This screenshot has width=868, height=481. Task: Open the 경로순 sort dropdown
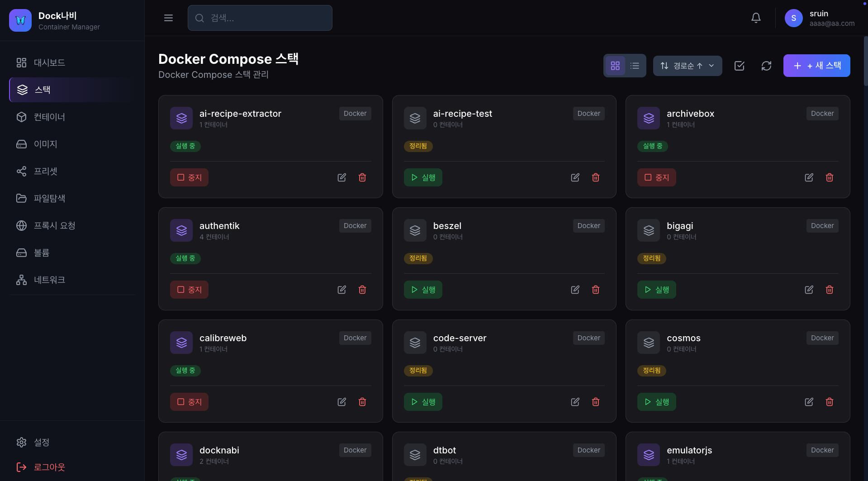click(x=687, y=66)
